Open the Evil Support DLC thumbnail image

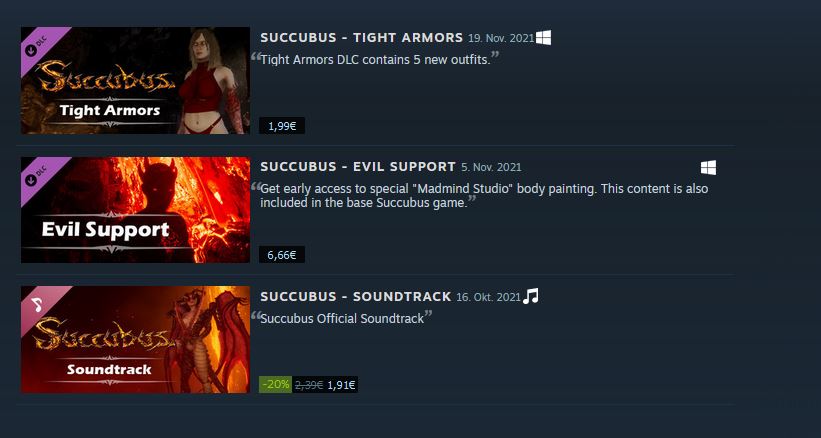click(x=135, y=210)
